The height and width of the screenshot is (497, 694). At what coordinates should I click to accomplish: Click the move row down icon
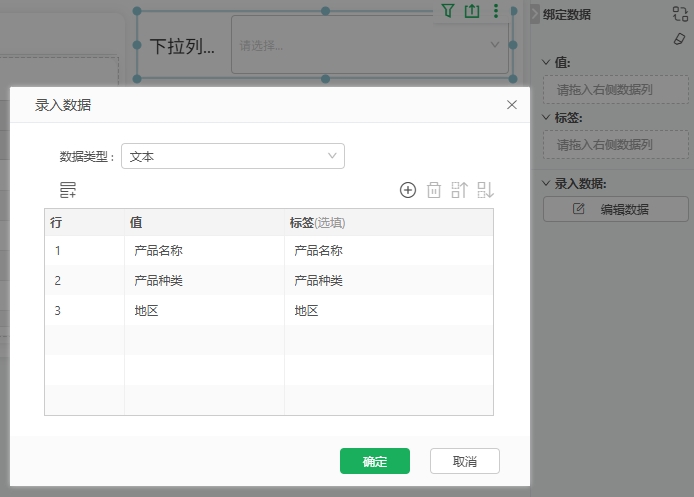pyautogui.click(x=486, y=190)
